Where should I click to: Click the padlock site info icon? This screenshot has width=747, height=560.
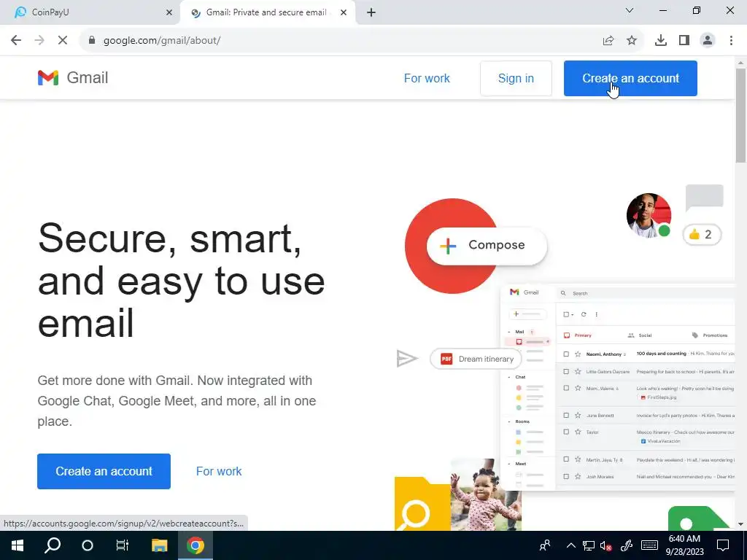point(92,41)
